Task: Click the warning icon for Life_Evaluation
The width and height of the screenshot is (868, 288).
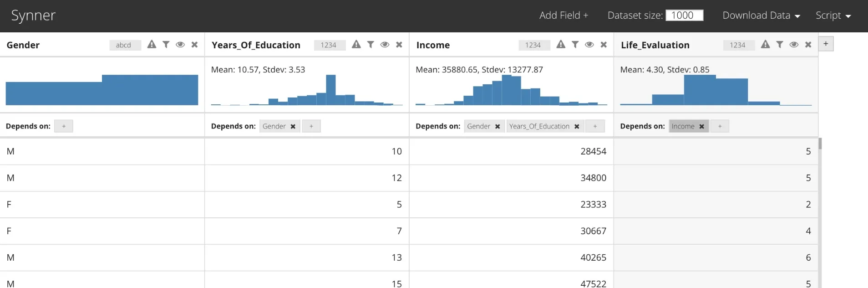Action: click(766, 44)
